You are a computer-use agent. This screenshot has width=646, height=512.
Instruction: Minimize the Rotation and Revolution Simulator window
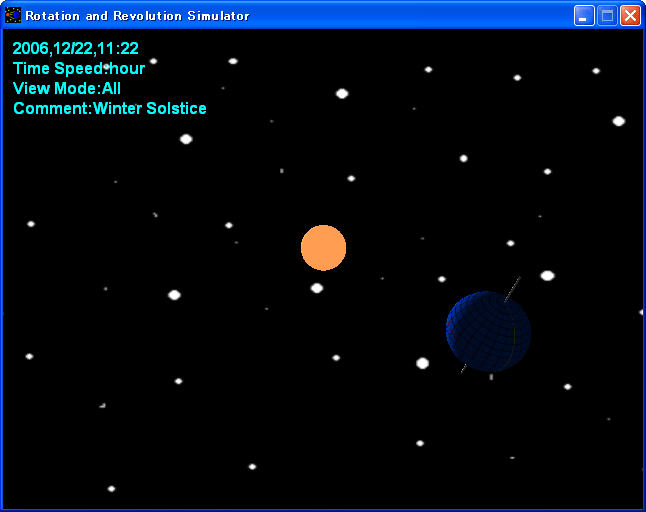pos(584,16)
